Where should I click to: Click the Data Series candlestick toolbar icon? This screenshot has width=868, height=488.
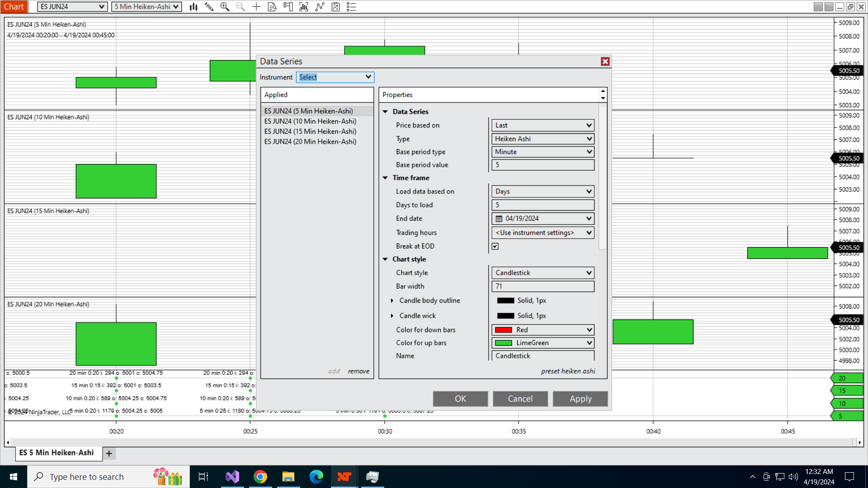click(193, 7)
